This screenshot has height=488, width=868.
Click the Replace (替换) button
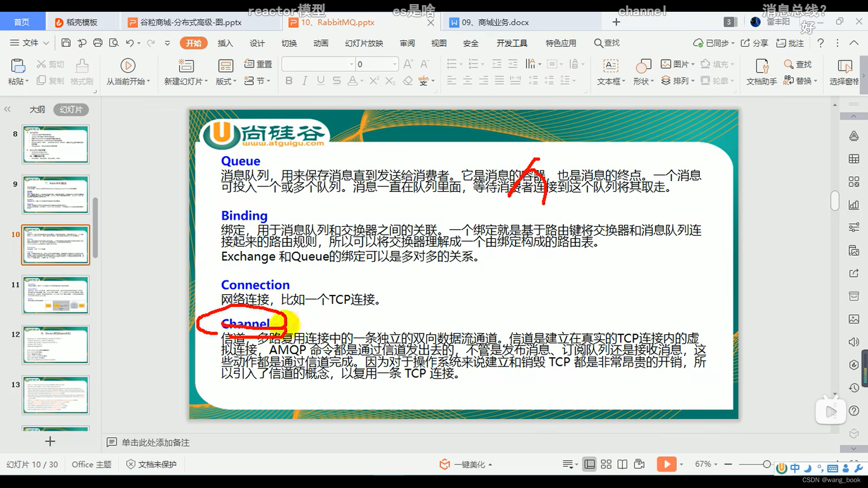pos(801,80)
